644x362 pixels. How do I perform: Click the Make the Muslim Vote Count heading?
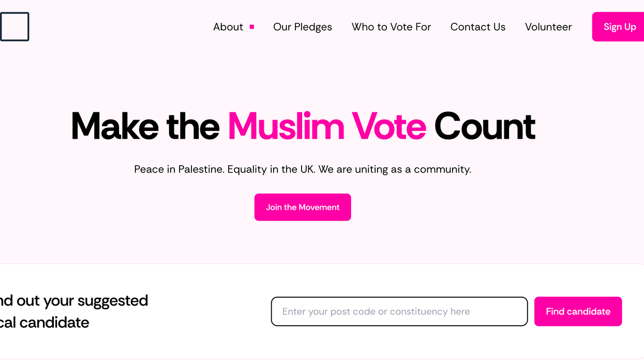tap(303, 126)
